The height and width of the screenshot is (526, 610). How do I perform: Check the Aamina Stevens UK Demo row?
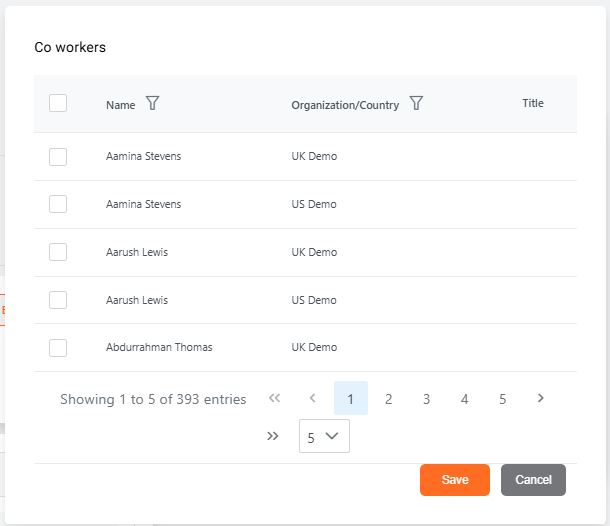(x=58, y=156)
